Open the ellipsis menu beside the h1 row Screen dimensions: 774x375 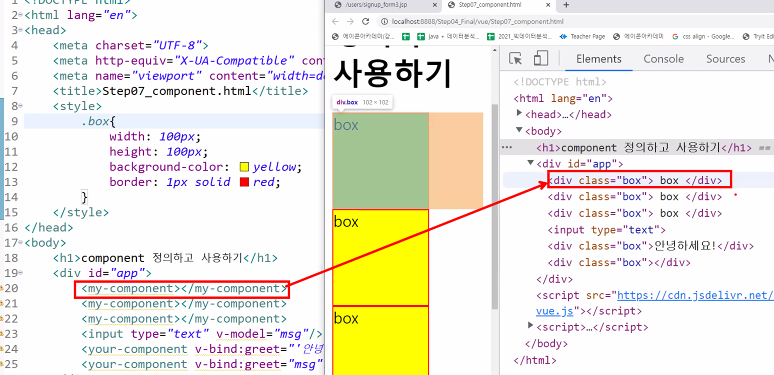[x=507, y=148]
